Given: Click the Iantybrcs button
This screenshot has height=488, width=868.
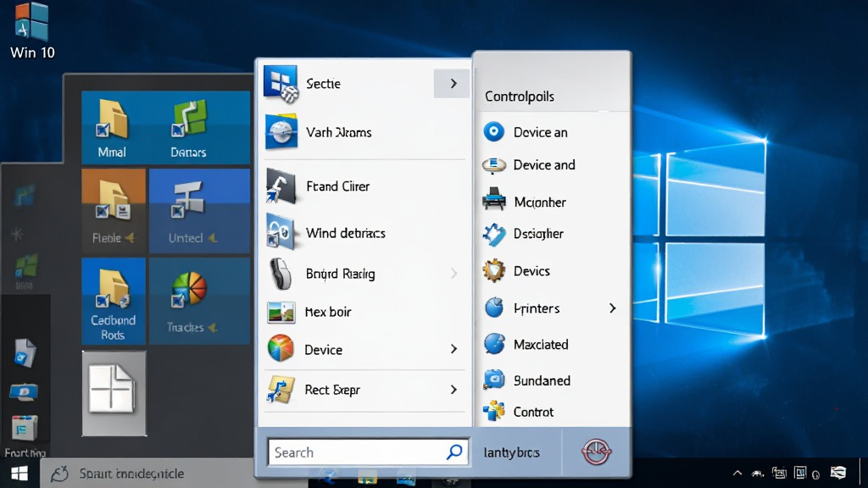Looking at the screenshot, I should tap(511, 452).
